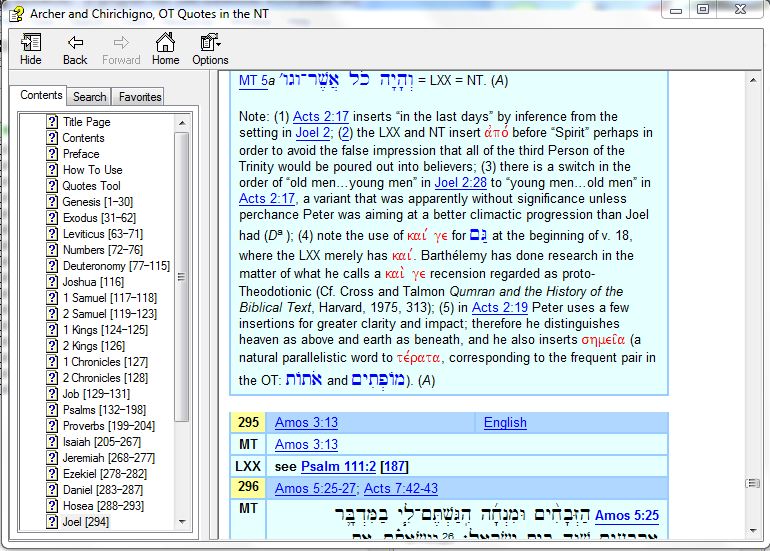
Task: Click the Acts 7:42-43 link
Action: 400,488
